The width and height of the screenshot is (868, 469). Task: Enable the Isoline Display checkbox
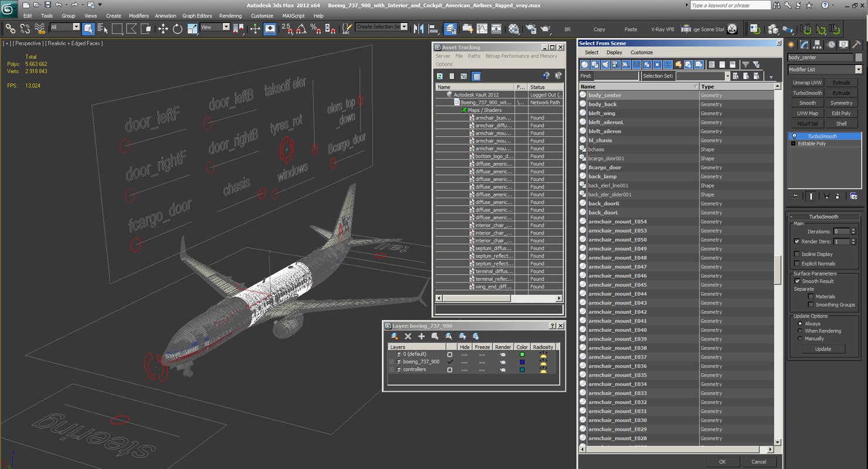click(x=796, y=254)
